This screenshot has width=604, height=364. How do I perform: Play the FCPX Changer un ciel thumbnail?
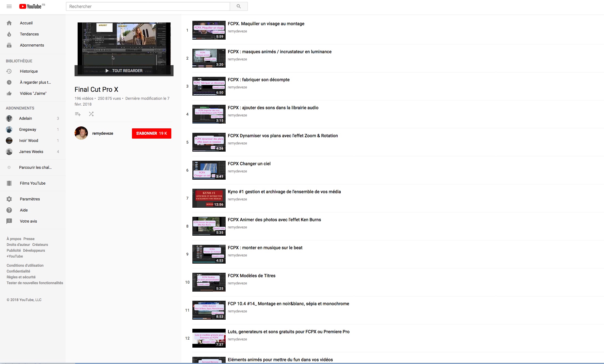pyautogui.click(x=209, y=170)
